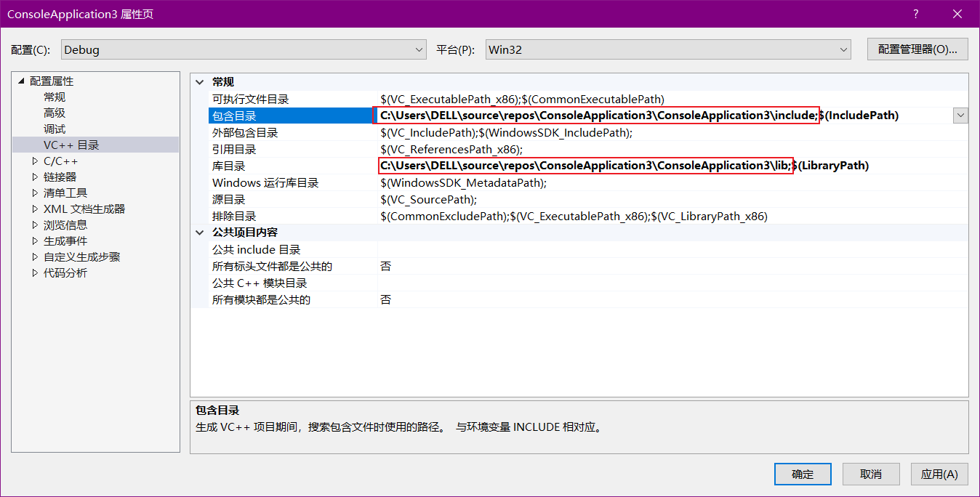This screenshot has width=980, height=497.
Task: Select the 链接器 tree item label
Action: pyautogui.click(x=60, y=177)
